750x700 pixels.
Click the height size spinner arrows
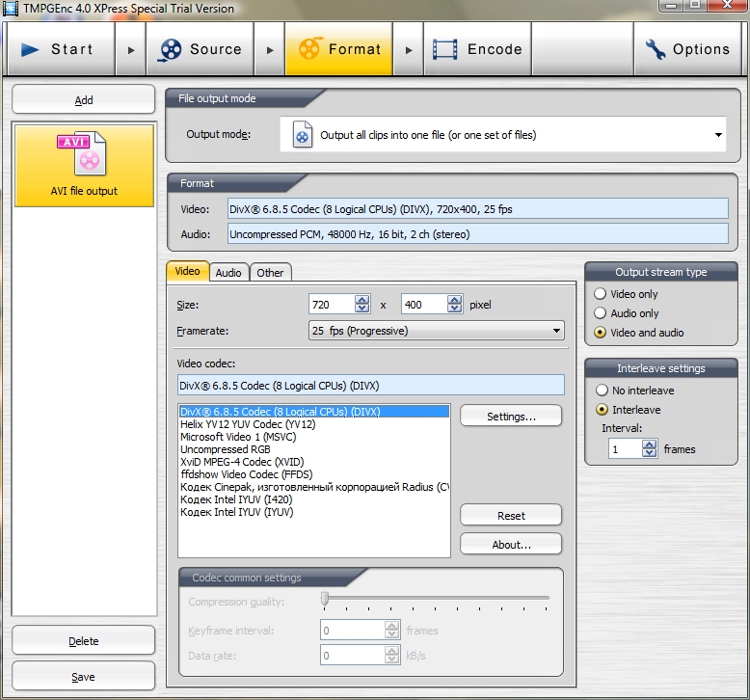[455, 304]
